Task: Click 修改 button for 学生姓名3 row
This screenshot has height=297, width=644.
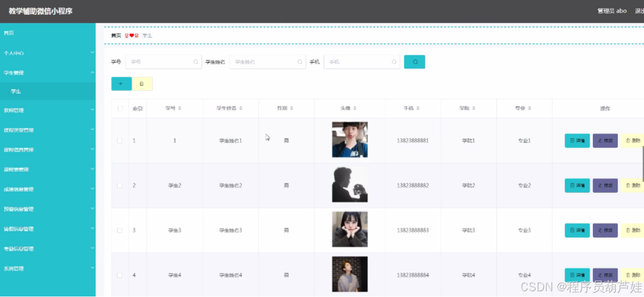Action: (605, 230)
